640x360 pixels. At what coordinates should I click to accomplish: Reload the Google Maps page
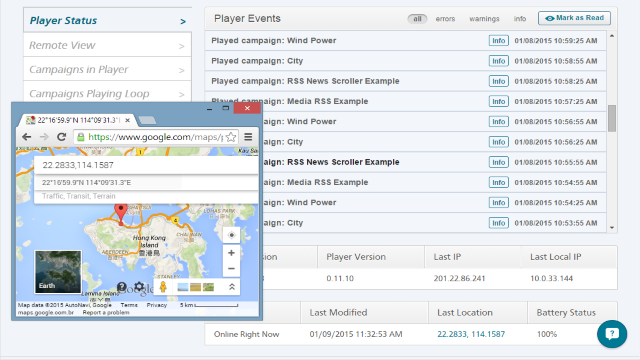click(62, 137)
